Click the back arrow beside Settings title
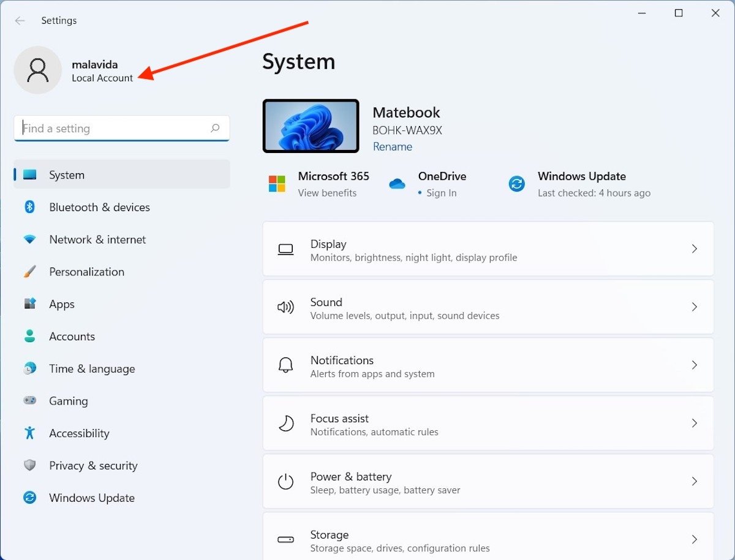Screen dimensions: 735x560 pos(20,21)
